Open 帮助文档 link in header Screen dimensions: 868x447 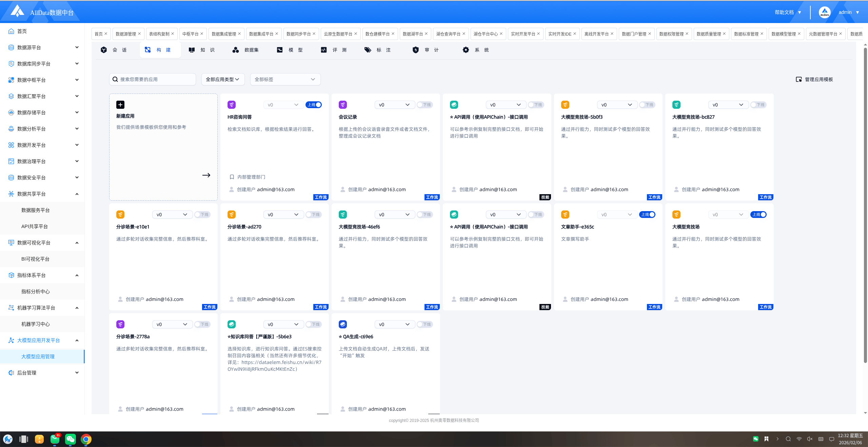784,12
